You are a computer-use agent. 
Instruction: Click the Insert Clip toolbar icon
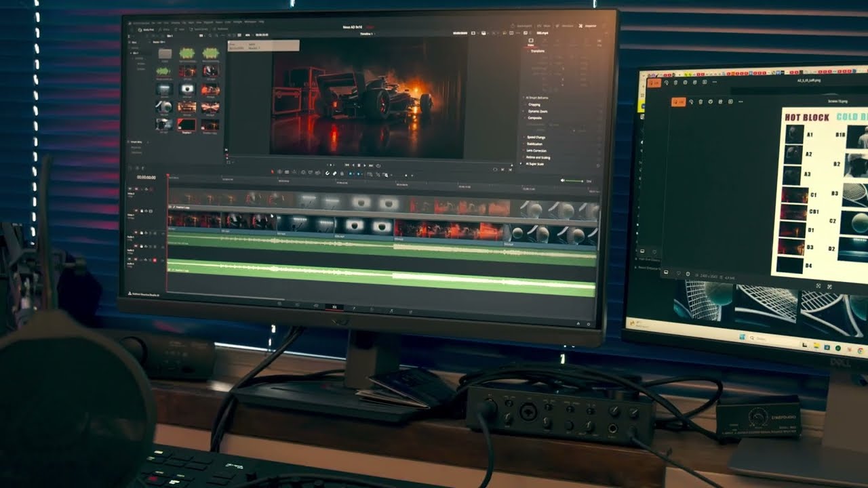coord(303,172)
